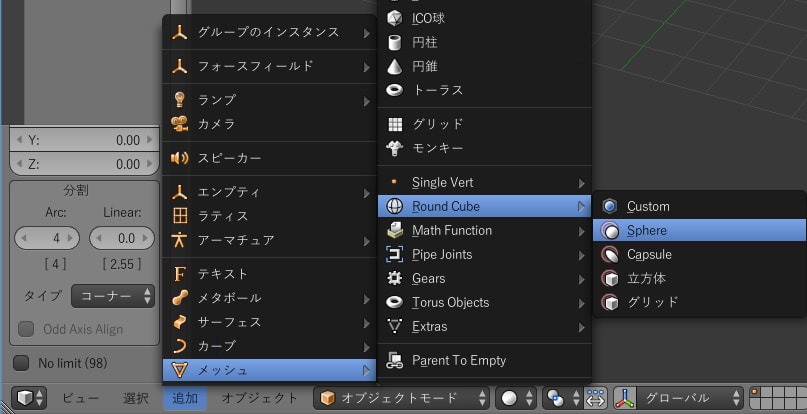Pick 立方体 in Round Cube submenu

point(699,279)
